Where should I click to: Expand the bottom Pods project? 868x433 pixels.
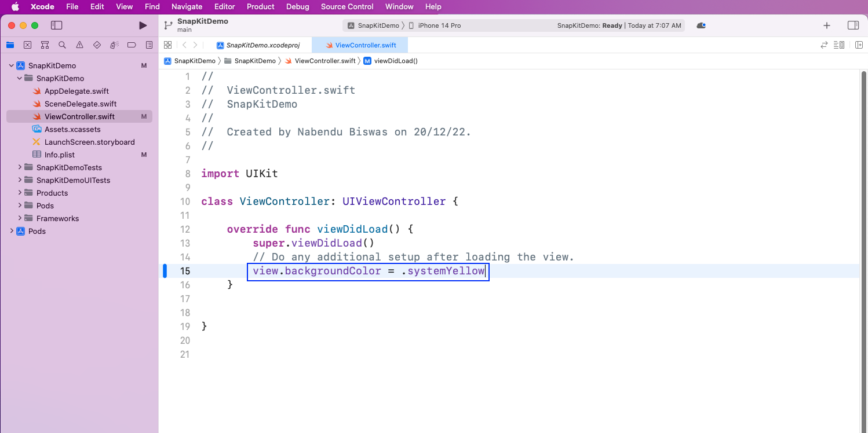12,231
